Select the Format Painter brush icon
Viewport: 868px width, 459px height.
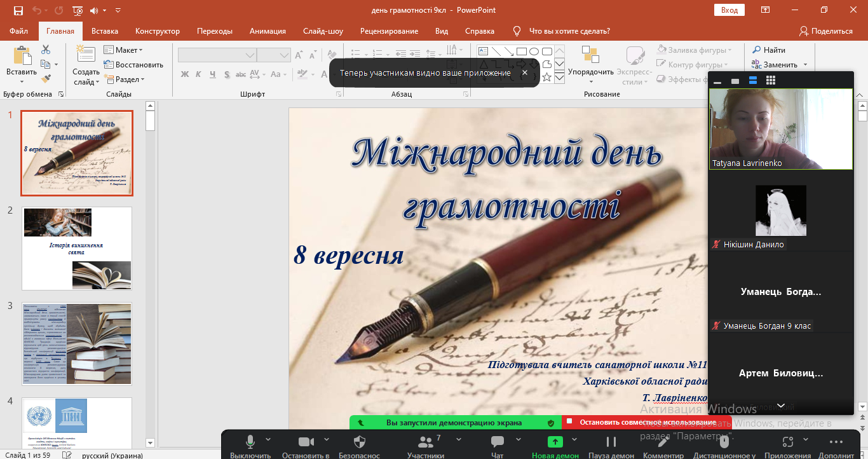[x=46, y=79]
